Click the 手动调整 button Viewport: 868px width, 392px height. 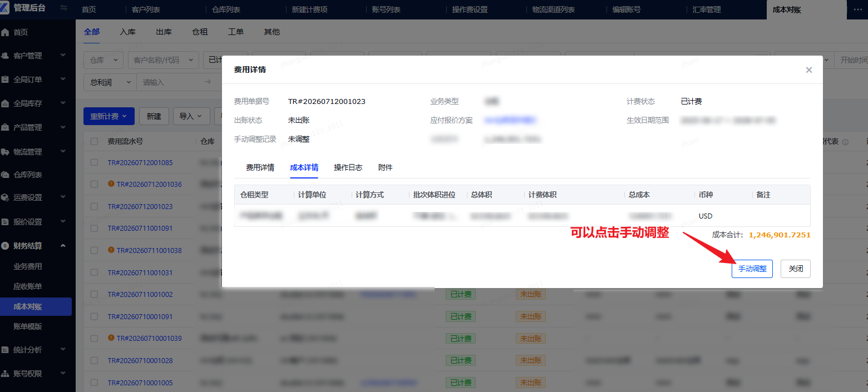coord(752,269)
